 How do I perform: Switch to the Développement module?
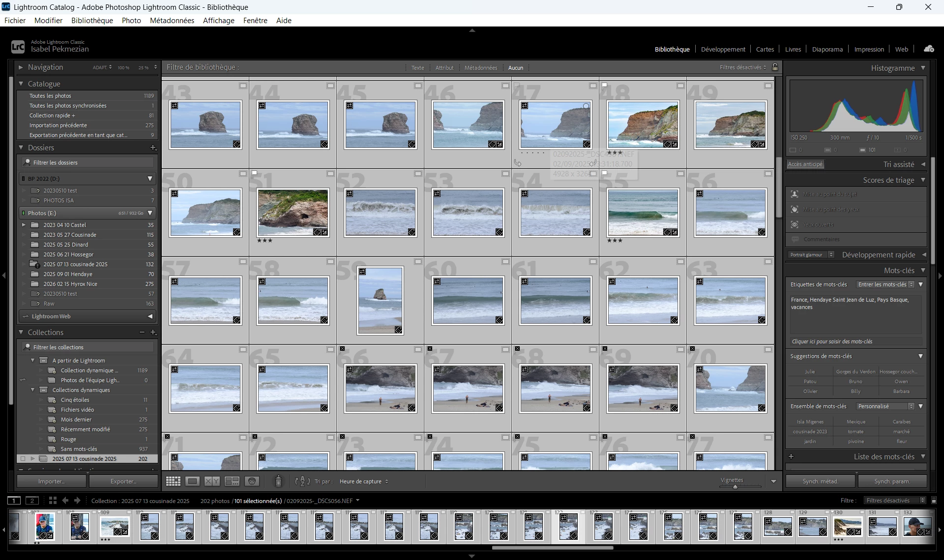point(723,49)
